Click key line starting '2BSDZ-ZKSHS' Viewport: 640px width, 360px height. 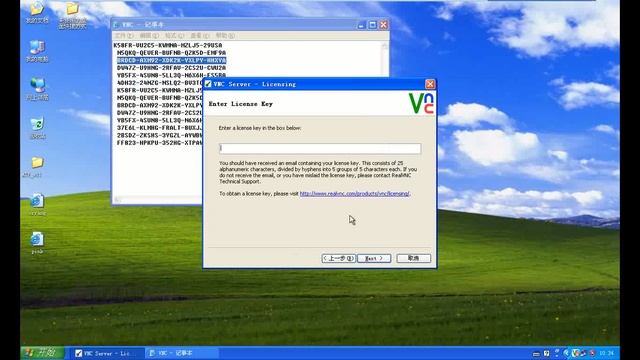(x=160, y=135)
